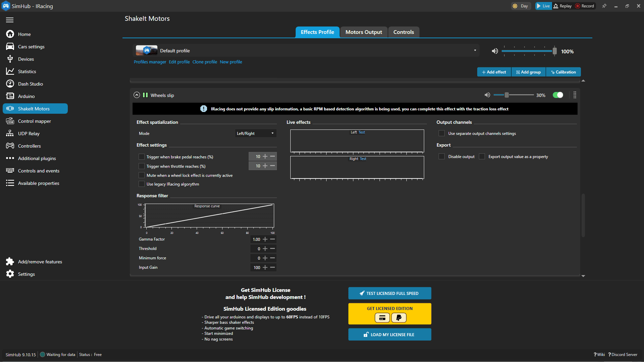
Task: Check Use separate output channels settings
Action: (442, 134)
